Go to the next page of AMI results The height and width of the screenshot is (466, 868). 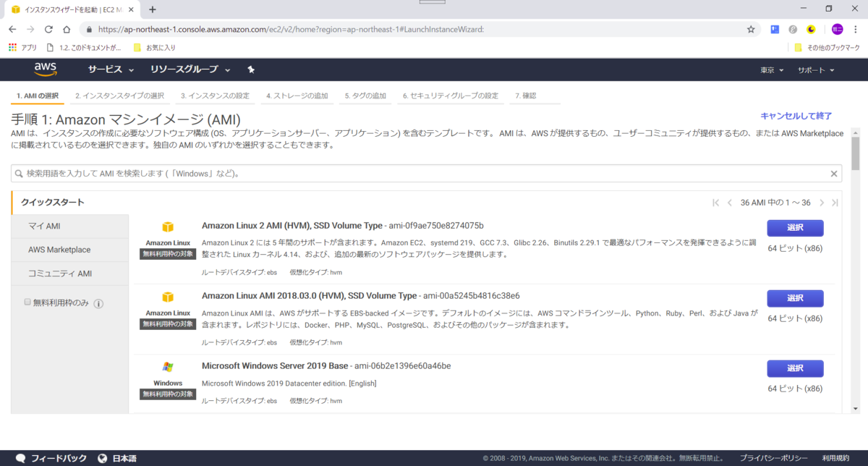click(x=822, y=203)
